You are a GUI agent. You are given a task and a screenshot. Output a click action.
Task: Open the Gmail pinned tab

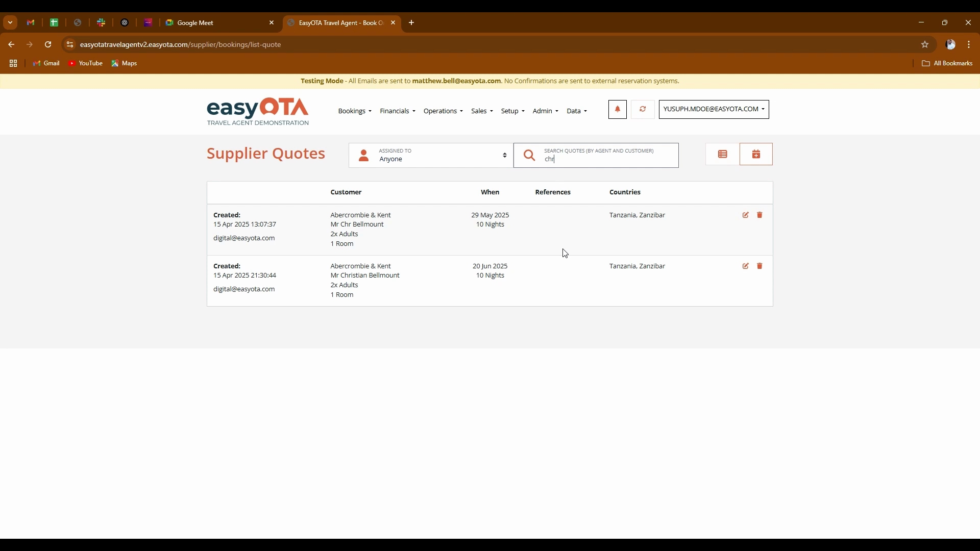(31, 22)
